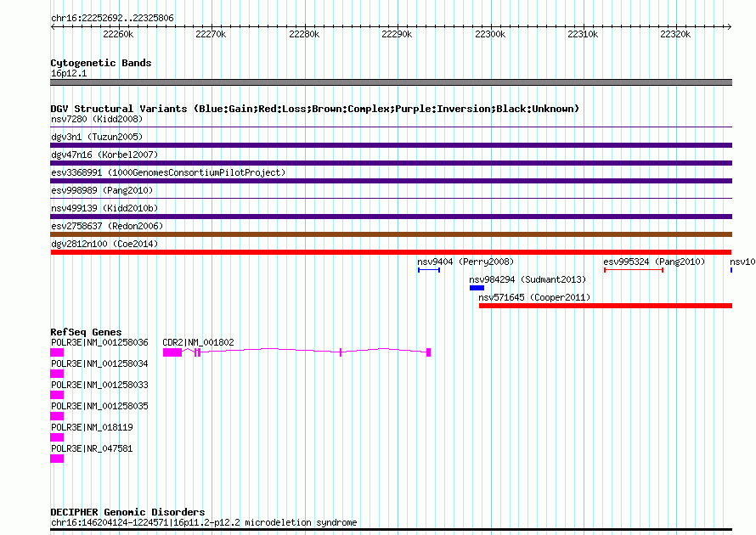The width and height of the screenshot is (756, 535).
Task: Select the black DECIPHER microdeletion bar
Action: 391,530
